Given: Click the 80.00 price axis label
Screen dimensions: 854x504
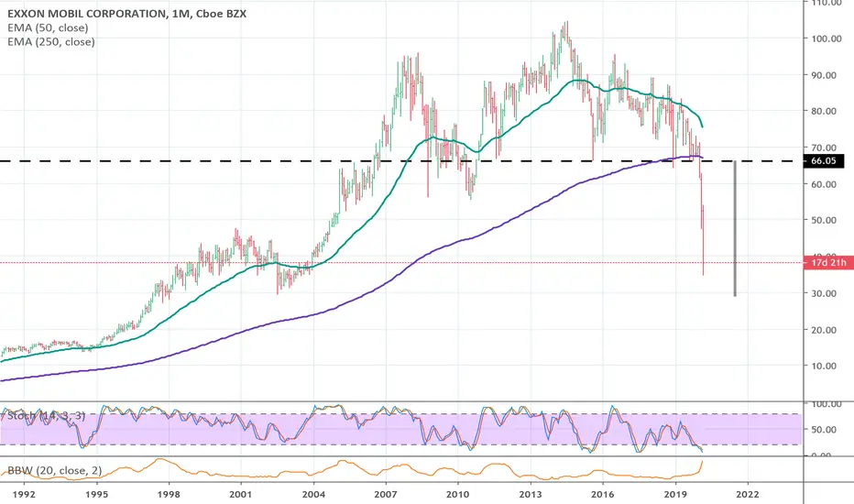Looking at the screenshot, I should click(x=824, y=111).
